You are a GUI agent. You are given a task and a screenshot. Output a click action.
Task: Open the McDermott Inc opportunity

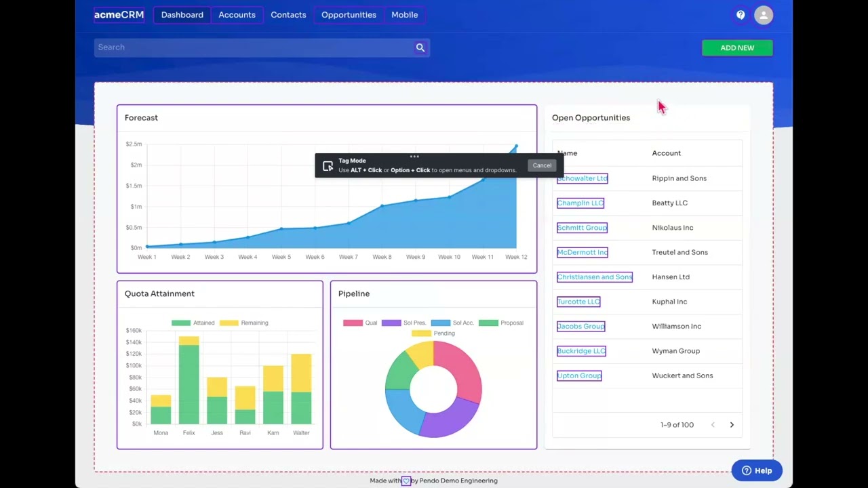pos(582,252)
